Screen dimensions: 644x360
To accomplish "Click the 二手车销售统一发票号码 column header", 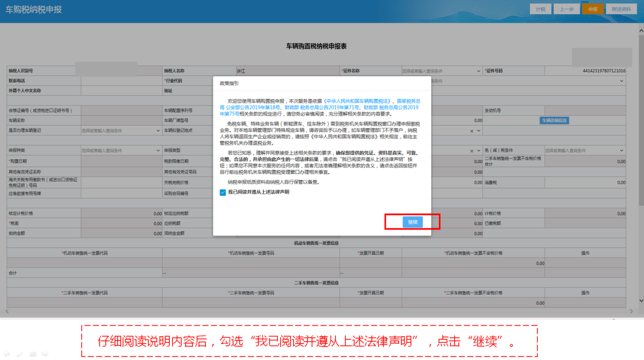I will pyautogui.click(x=251, y=293).
